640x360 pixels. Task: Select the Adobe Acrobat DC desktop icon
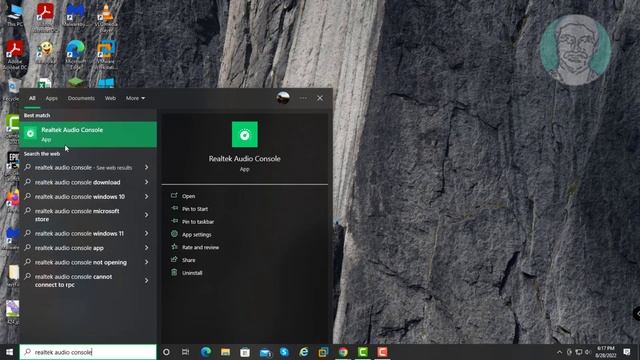pyautogui.click(x=15, y=55)
